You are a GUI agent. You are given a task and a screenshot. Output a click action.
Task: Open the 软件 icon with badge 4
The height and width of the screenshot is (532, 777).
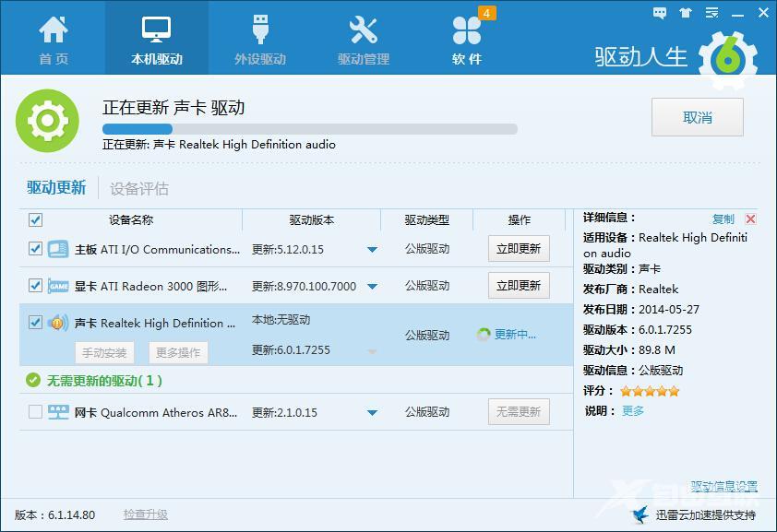[x=466, y=30]
